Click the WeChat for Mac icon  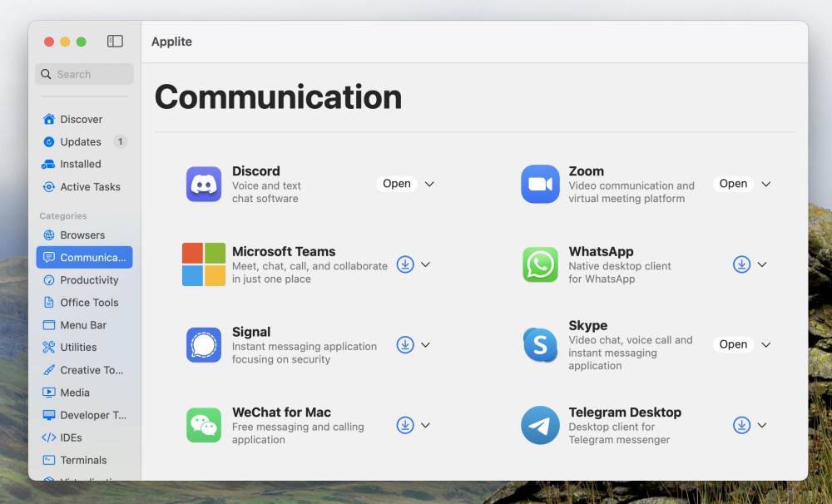point(204,425)
